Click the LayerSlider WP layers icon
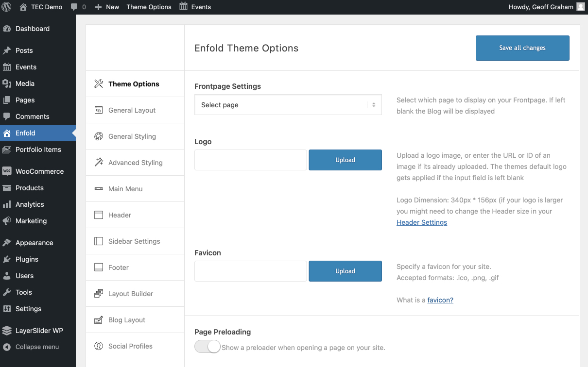This screenshot has width=588, height=367. point(7,331)
